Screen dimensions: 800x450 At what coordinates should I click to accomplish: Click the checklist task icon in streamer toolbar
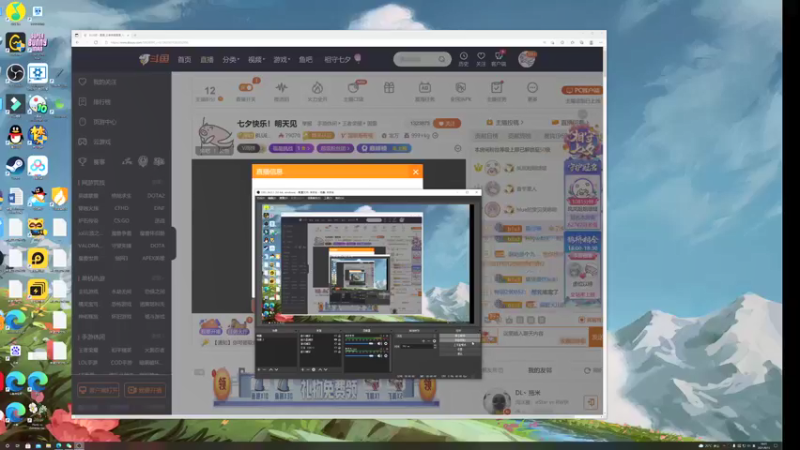[496, 88]
